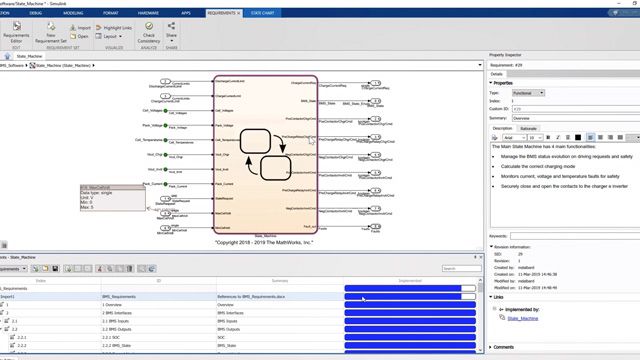Click the refresh icon in browser toolbar
Image resolution: width=640 pixels, height=360 pixels.
coord(151,269)
